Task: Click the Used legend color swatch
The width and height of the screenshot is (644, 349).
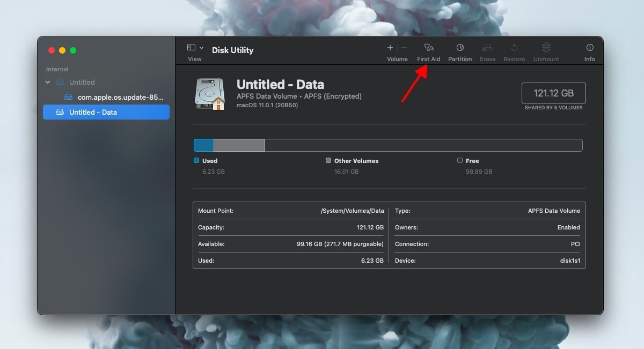Action: pos(196,160)
